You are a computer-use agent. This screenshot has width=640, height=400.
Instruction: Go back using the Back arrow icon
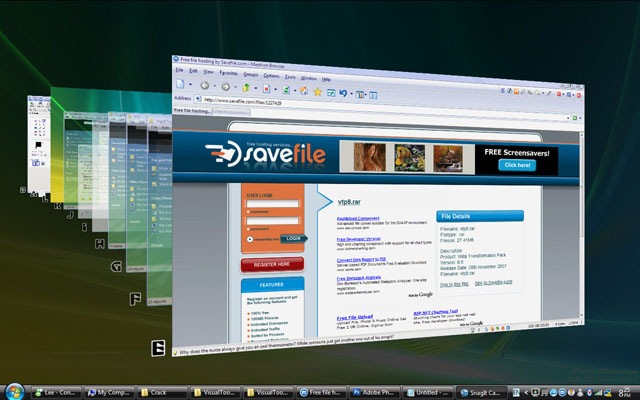[204, 85]
